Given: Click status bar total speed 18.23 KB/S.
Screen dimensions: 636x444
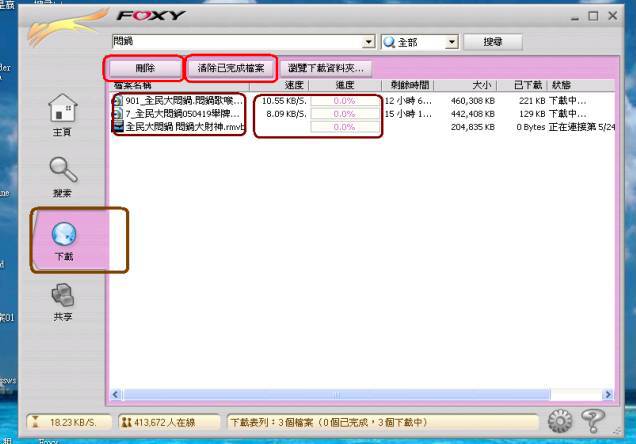Looking at the screenshot, I should click(x=73, y=423).
